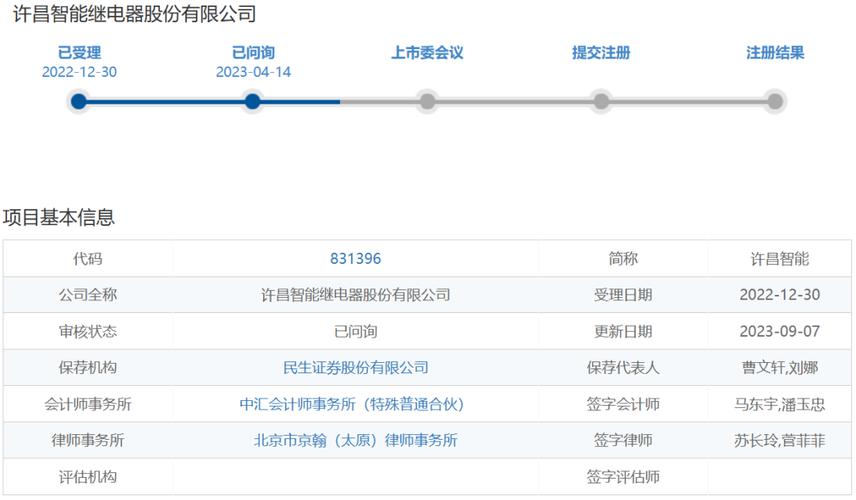Click the 受理日期 label cell
The width and height of the screenshot is (856, 500).
click(x=623, y=295)
